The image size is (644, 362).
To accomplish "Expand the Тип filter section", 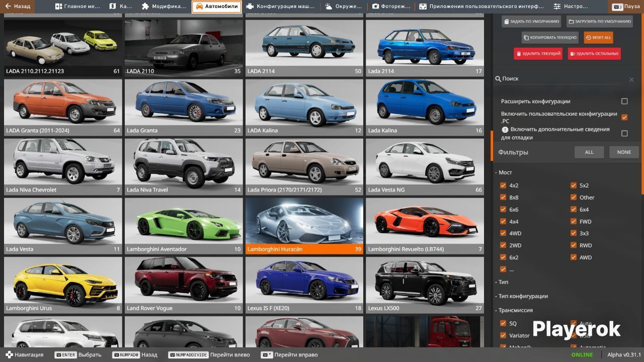I will (x=502, y=282).
